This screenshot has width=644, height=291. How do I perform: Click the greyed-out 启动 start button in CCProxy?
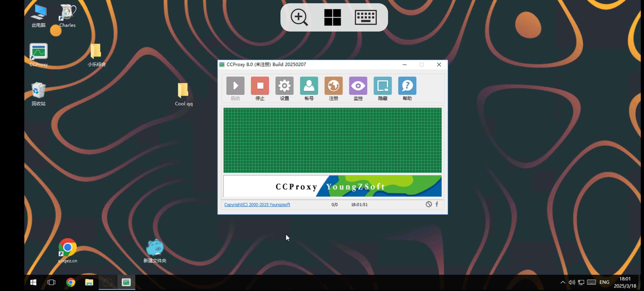[235, 89]
